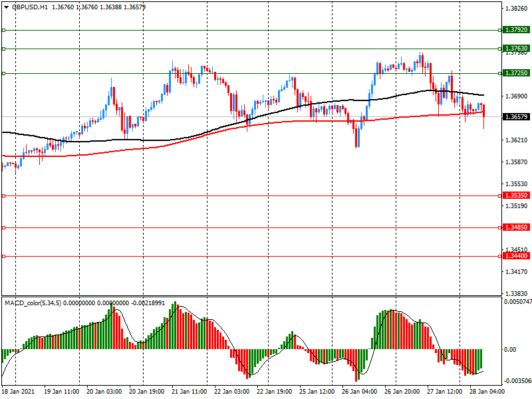Click the 20 Jan 03:00 time label
This screenshot has height=399, width=532.
(104, 391)
